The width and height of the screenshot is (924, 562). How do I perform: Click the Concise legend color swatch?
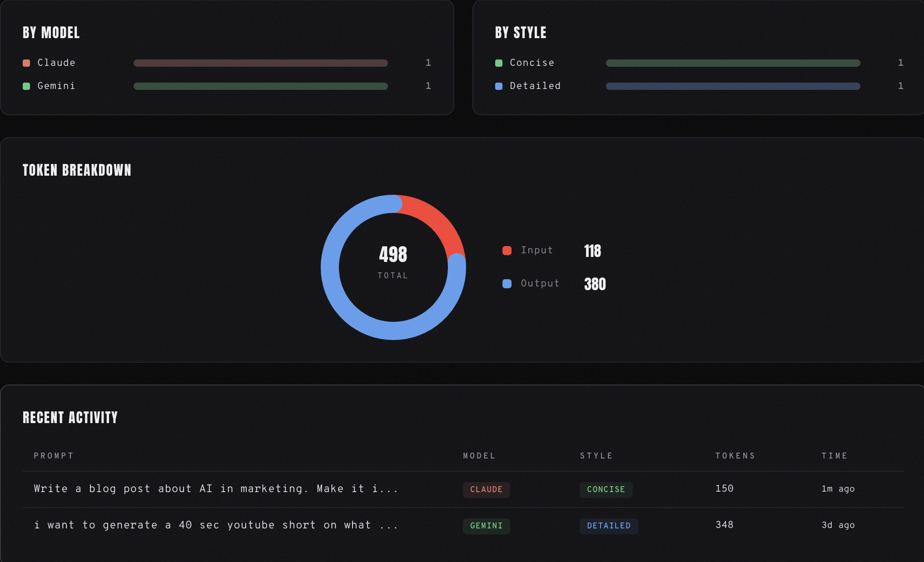(x=498, y=63)
